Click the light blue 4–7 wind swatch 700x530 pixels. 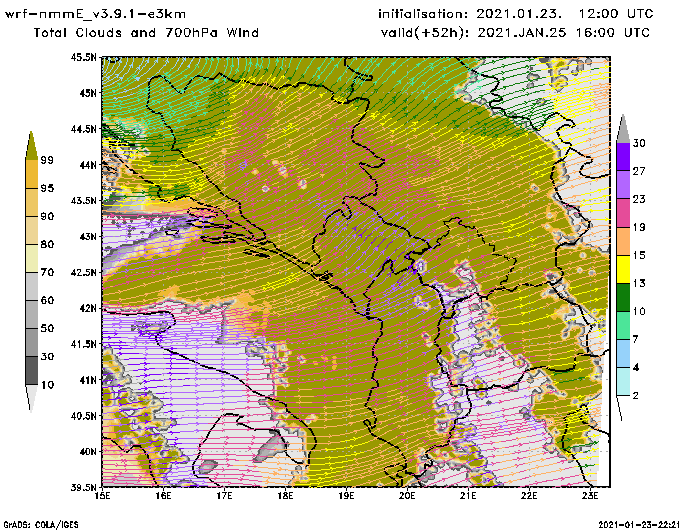coord(623,354)
